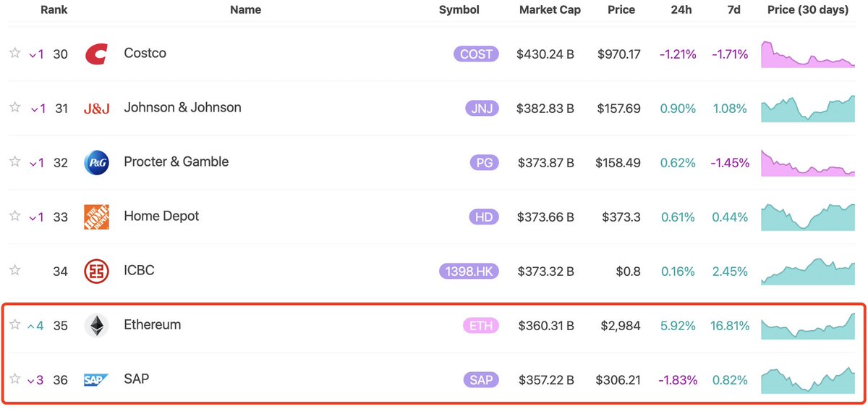Star Ethereum as a favorite
868x412 pixels.
click(x=14, y=324)
